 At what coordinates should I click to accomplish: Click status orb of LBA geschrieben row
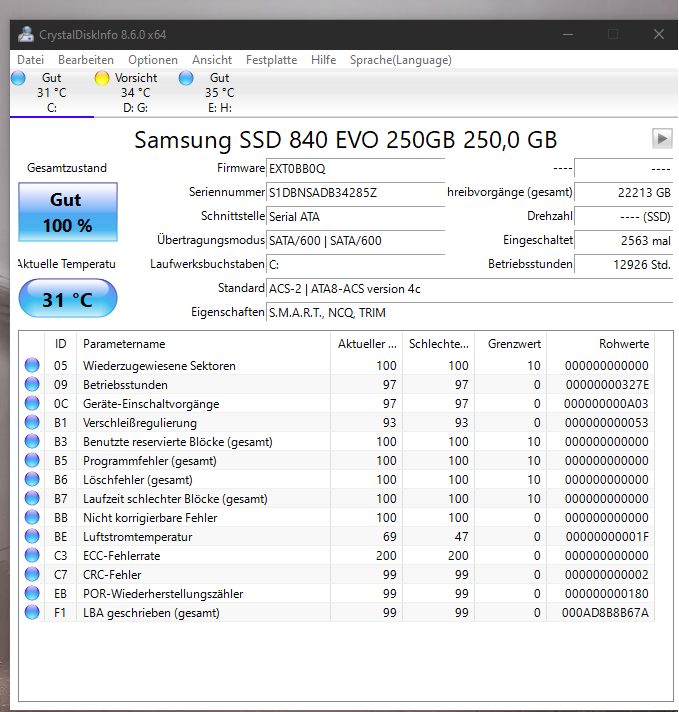click(32, 613)
